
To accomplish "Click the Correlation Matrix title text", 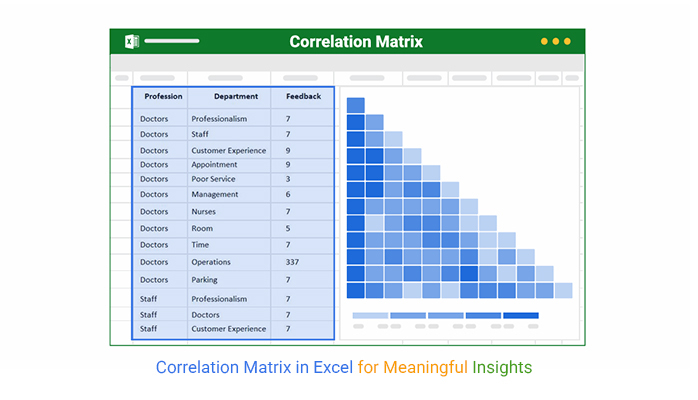I will tap(356, 41).
